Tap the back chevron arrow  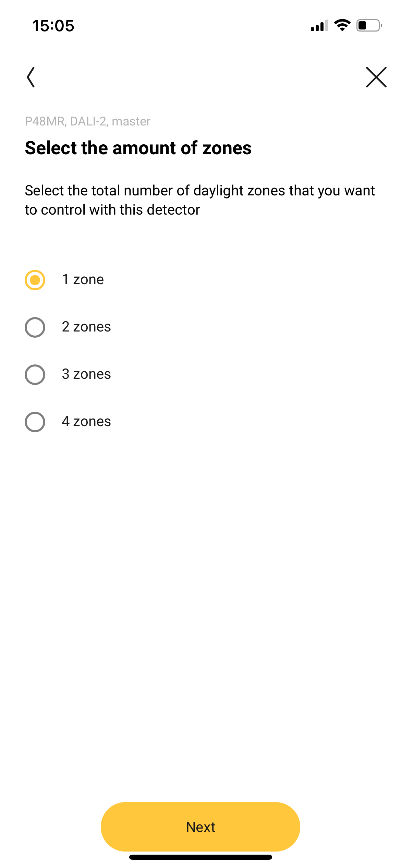click(31, 77)
